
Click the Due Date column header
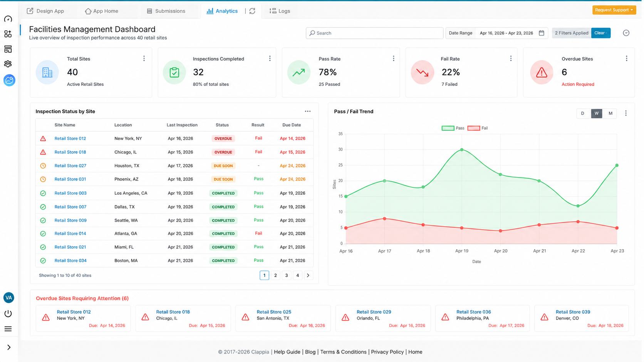click(x=292, y=125)
